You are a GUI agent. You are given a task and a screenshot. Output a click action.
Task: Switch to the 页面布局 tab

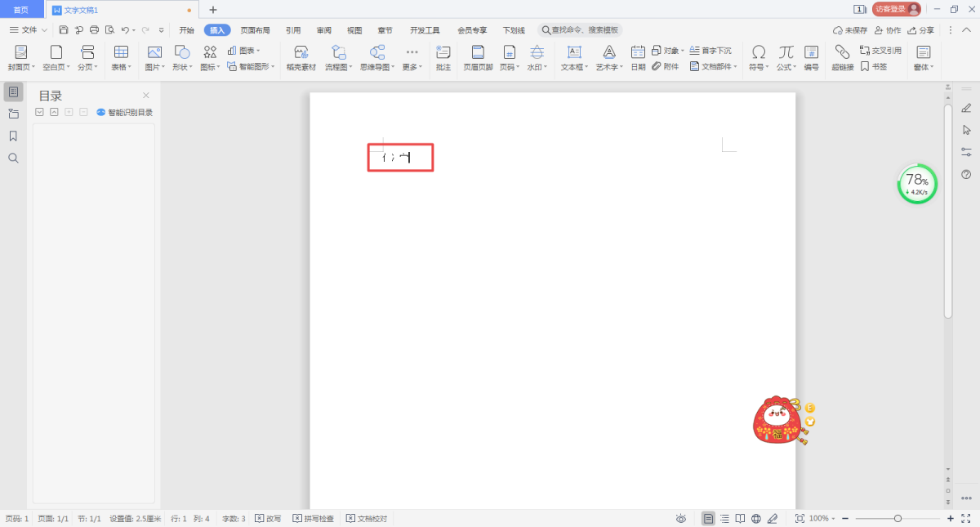click(255, 30)
